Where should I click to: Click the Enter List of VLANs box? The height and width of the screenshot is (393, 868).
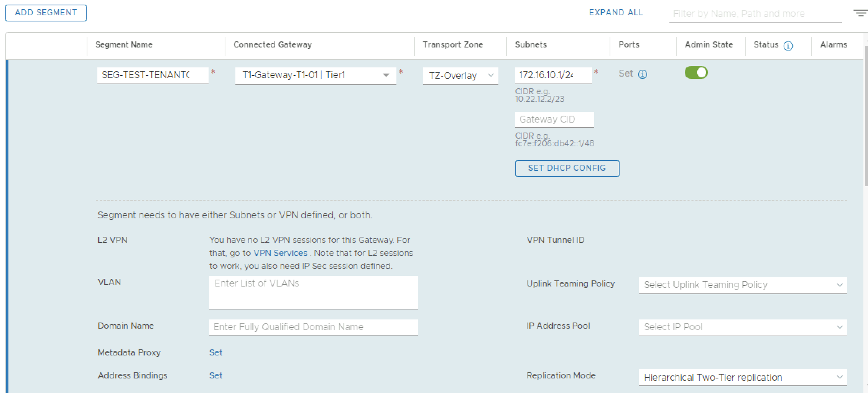click(x=313, y=292)
